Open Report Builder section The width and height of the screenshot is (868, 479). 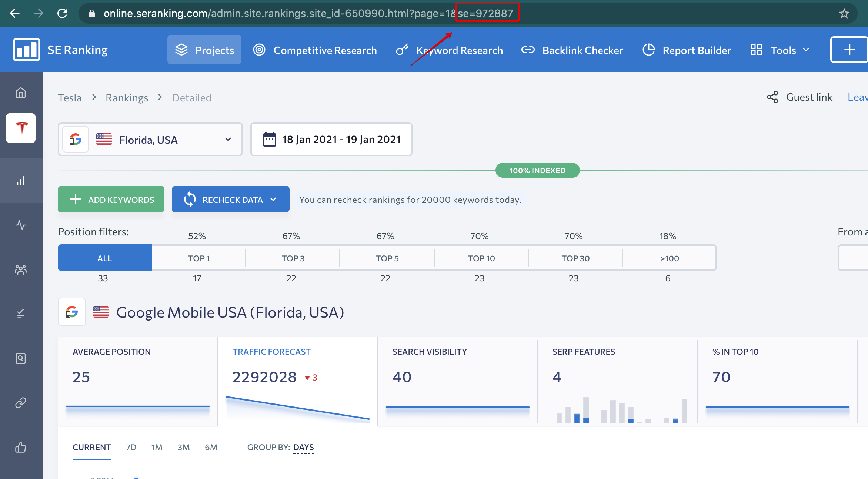click(687, 50)
